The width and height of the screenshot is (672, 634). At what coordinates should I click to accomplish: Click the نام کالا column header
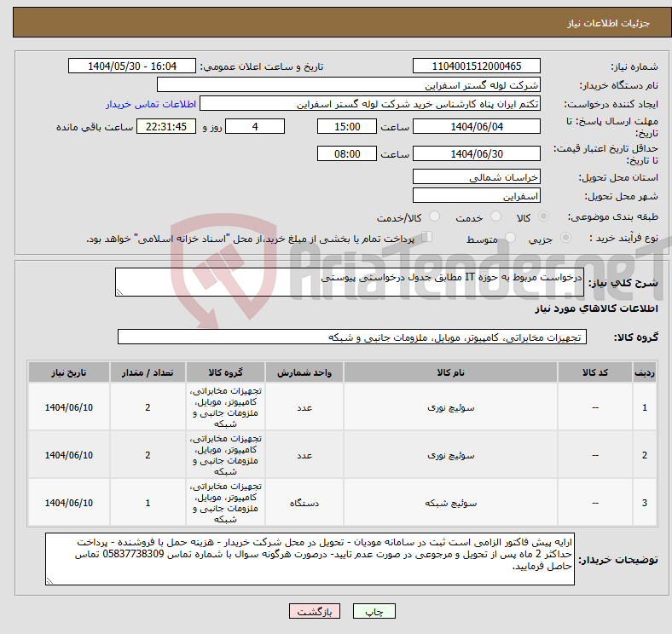(450, 372)
